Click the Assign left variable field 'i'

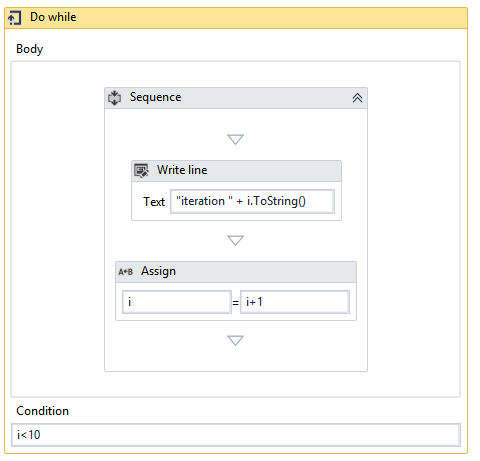[x=177, y=302]
